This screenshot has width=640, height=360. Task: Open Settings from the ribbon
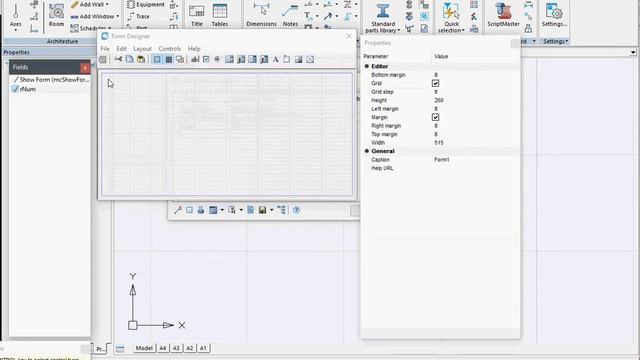click(x=554, y=15)
